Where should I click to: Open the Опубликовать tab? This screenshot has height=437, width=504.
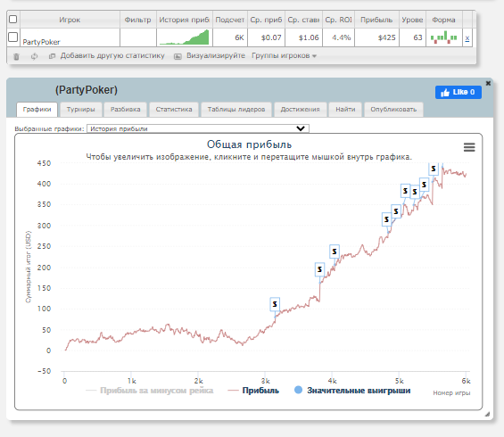pyautogui.click(x=393, y=109)
